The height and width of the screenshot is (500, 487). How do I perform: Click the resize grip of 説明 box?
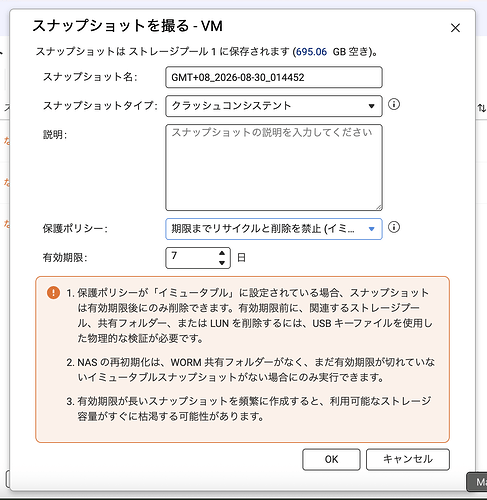[x=379, y=207]
